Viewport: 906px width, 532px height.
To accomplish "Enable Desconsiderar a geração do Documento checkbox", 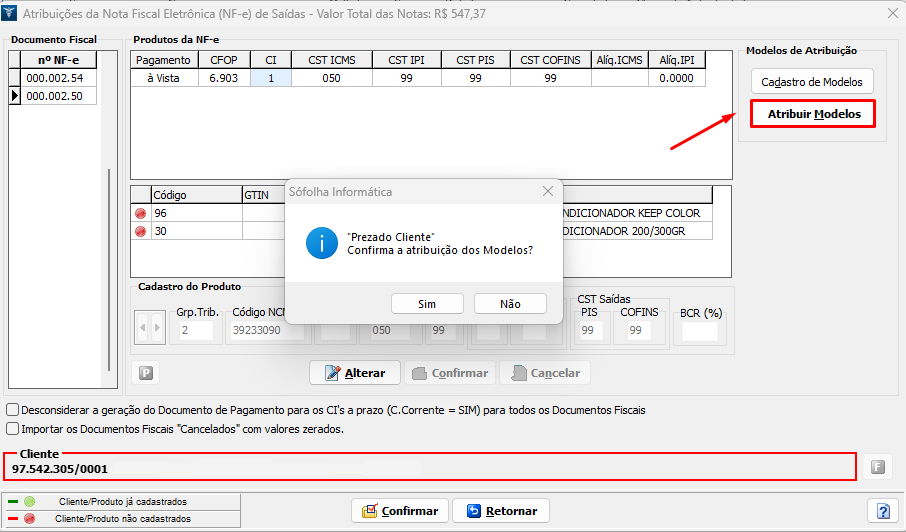I will click(12, 410).
